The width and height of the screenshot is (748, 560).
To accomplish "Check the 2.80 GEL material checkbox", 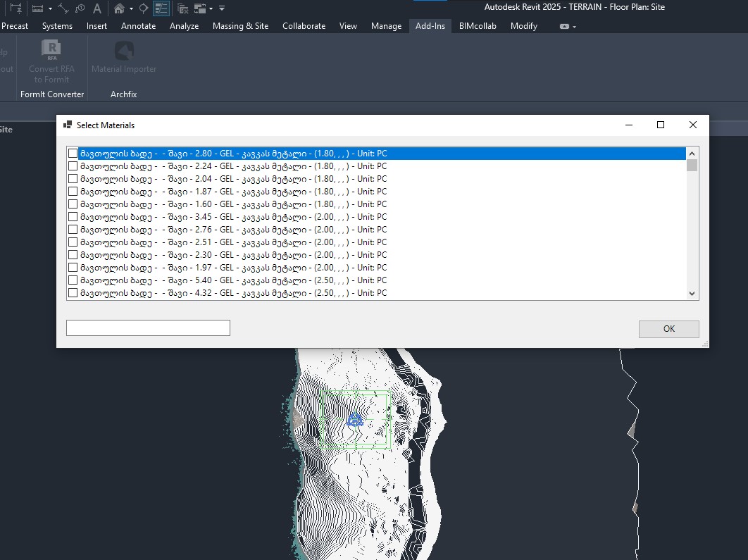I will point(73,153).
